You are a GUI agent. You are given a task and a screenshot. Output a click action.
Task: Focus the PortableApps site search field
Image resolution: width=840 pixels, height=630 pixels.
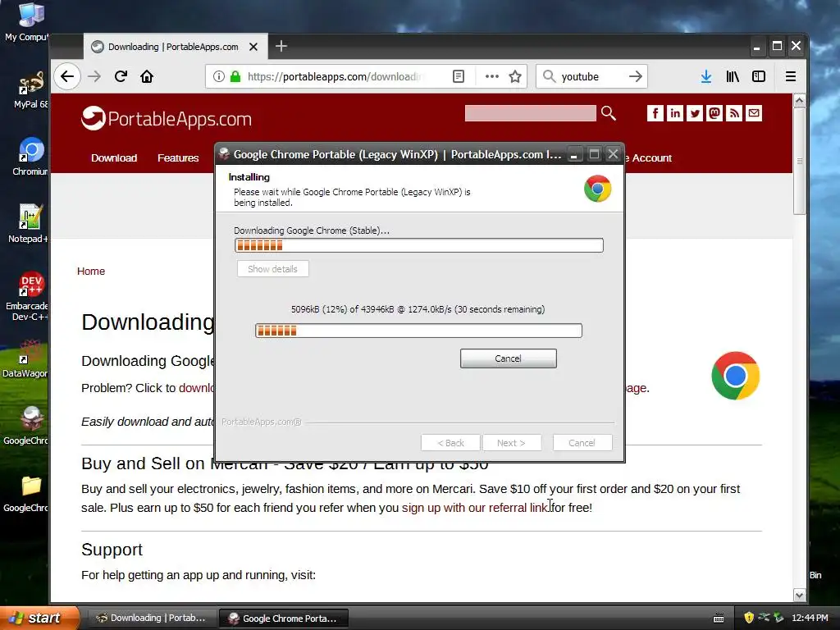[x=531, y=113]
